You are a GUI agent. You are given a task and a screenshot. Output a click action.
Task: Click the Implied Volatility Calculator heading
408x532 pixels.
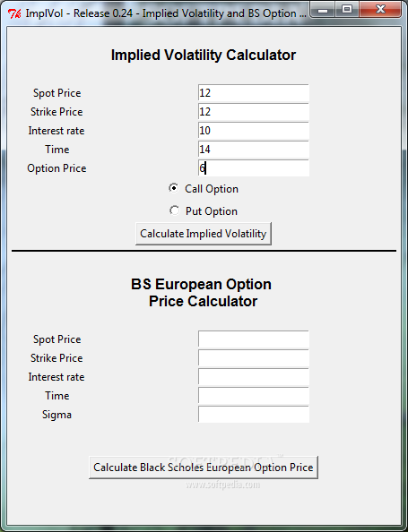[204, 55]
